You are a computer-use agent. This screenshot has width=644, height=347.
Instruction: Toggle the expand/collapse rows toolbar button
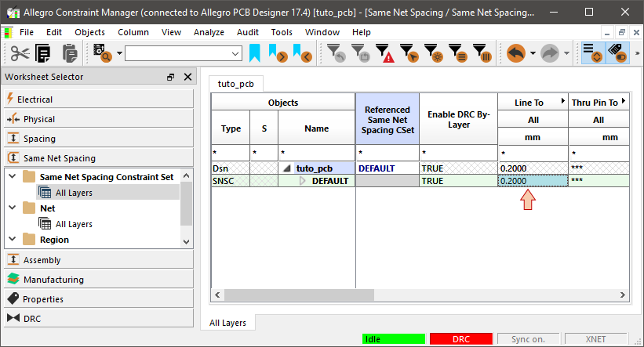[593, 53]
